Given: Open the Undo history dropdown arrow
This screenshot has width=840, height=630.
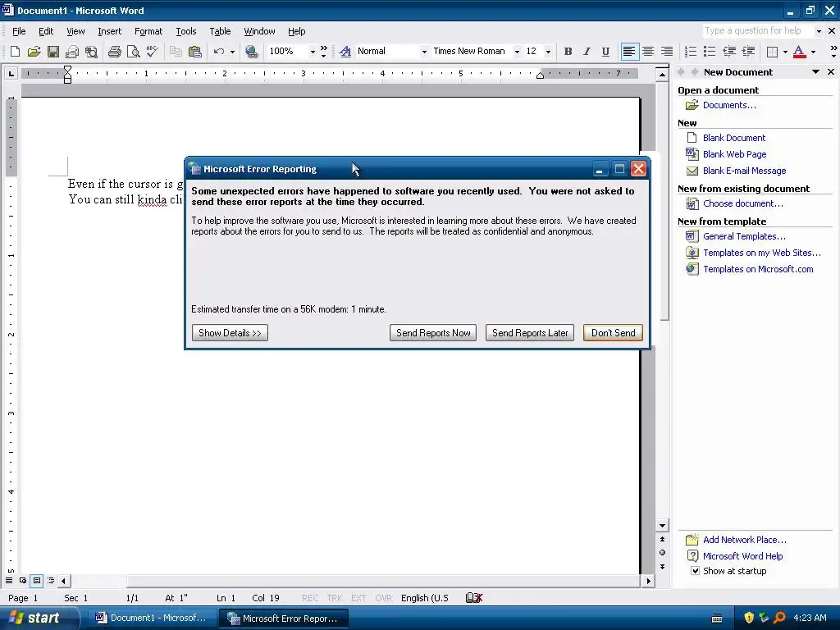Looking at the screenshot, I should pyautogui.click(x=232, y=52).
